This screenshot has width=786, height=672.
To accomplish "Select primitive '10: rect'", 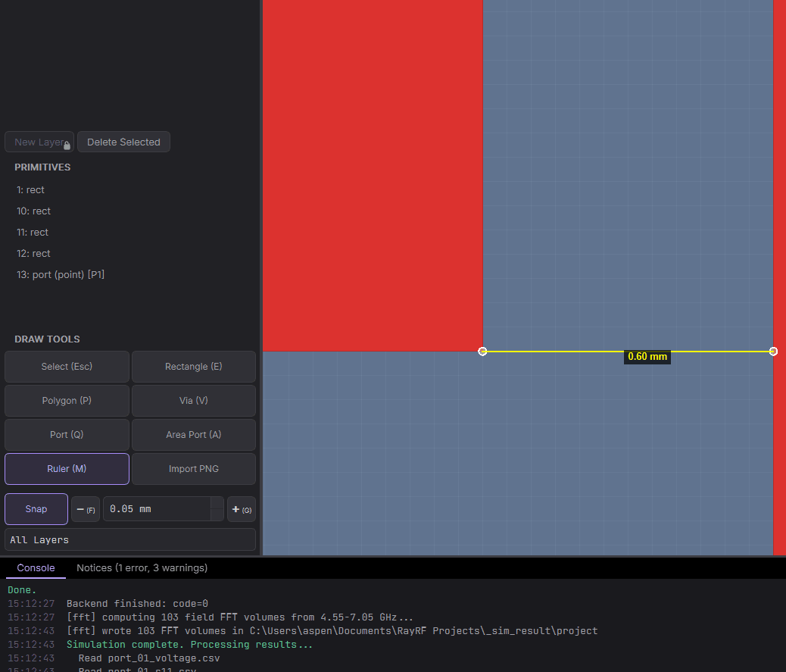I will click(33, 211).
